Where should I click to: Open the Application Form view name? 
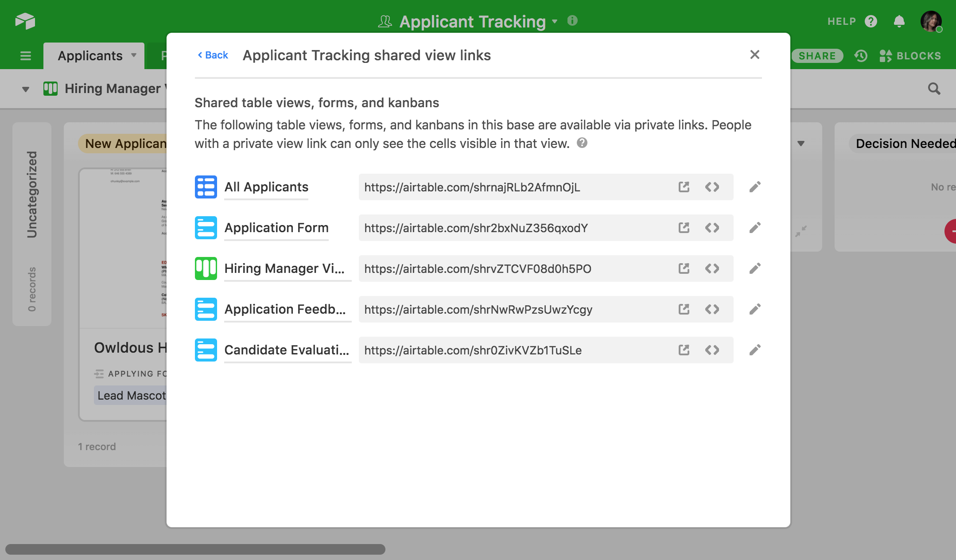pos(276,228)
